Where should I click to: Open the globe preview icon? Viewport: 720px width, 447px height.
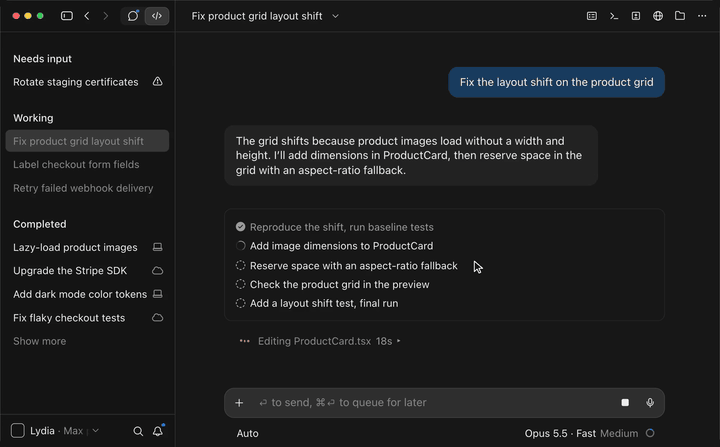click(x=658, y=16)
